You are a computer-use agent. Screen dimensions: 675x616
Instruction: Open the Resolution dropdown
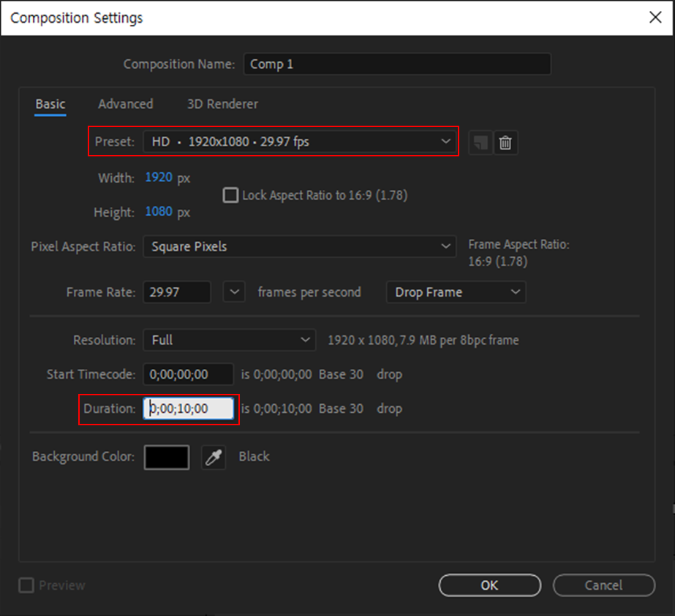coord(230,341)
